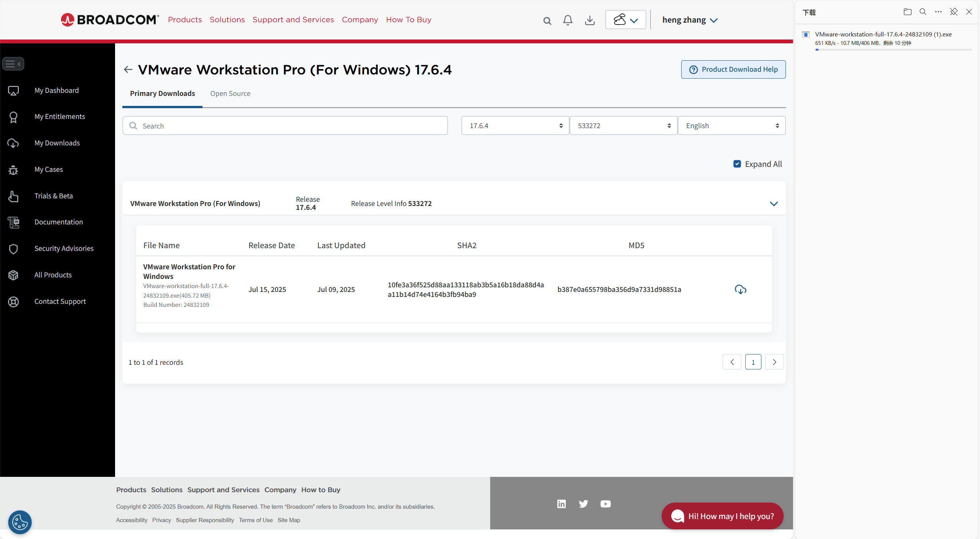Open the 533272 release level dropdown

click(x=623, y=125)
